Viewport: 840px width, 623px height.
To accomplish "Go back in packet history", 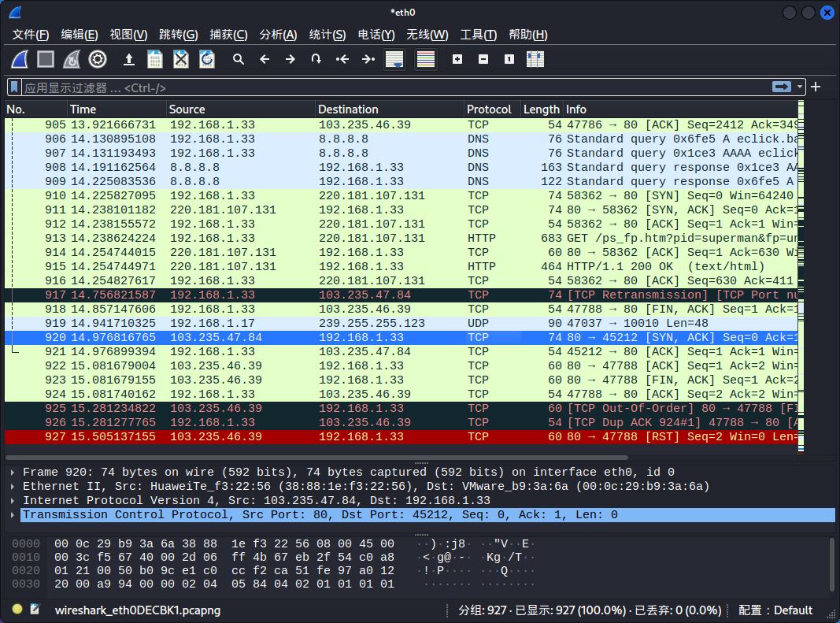I will tap(265, 59).
